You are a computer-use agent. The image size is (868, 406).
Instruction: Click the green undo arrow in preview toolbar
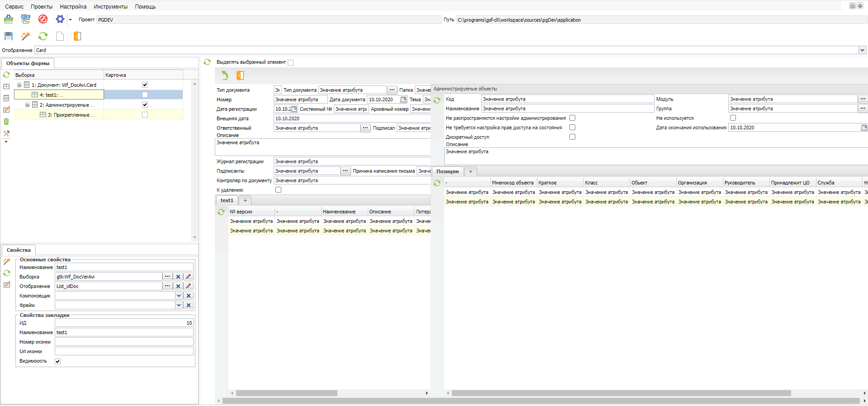(x=225, y=76)
